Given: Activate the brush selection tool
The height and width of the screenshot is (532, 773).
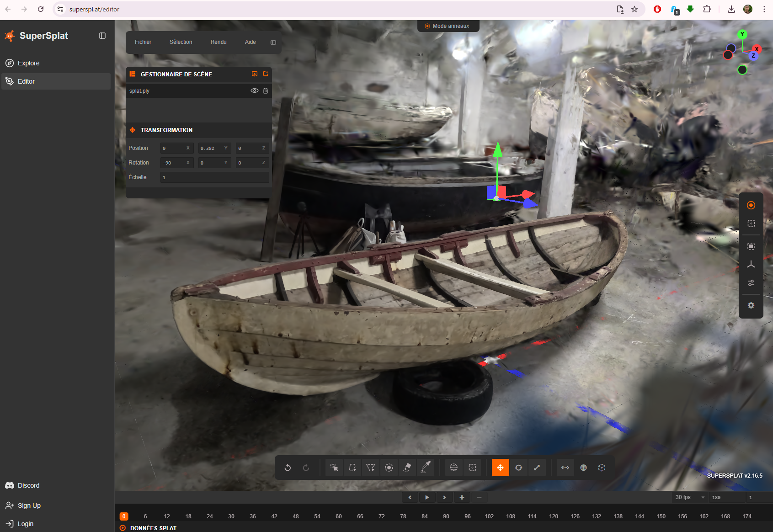Looking at the screenshot, I should coord(389,468).
